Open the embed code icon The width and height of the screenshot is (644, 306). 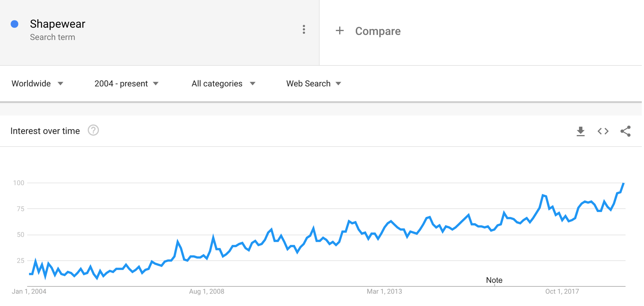(x=603, y=131)
